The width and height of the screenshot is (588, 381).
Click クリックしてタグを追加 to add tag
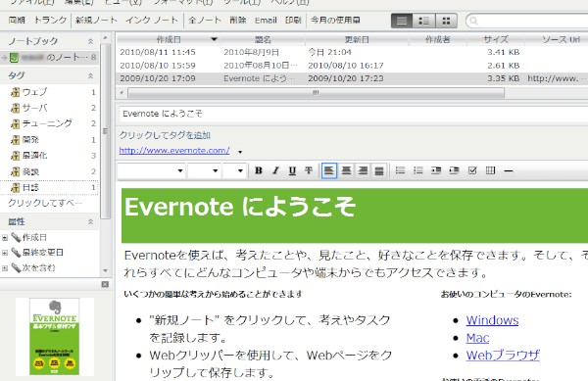165,135
